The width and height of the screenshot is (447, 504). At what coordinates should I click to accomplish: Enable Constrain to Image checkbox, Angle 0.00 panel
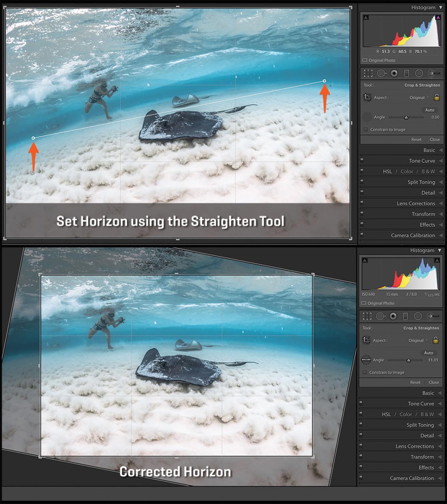(x=366, y=130)
